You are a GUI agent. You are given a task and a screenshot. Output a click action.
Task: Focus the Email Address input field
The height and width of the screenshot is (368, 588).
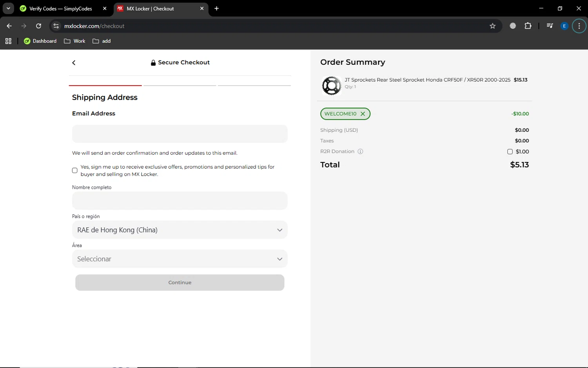coord(180,134)
